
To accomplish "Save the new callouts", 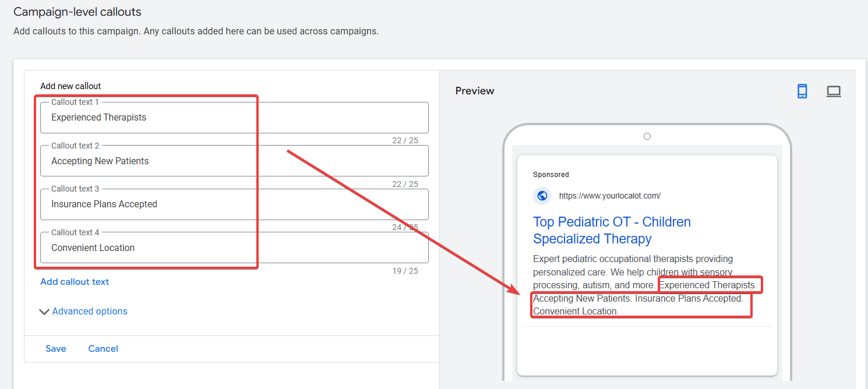I will (56, 349).
